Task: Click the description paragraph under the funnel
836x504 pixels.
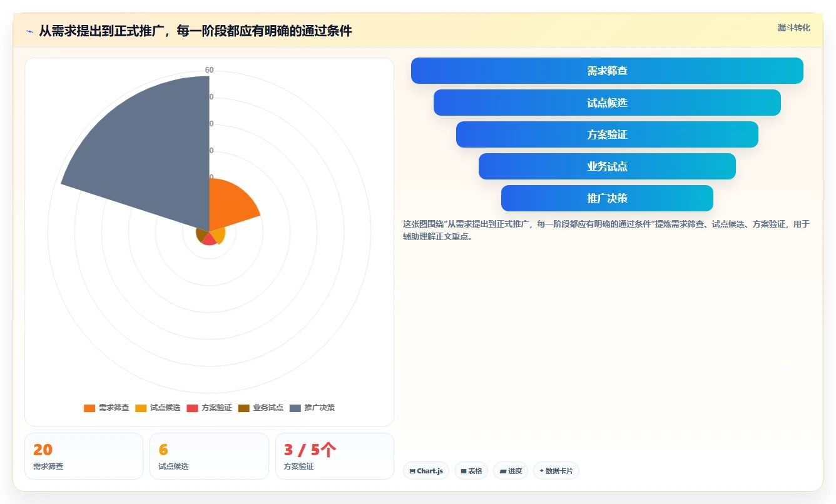Action: (606, 230)
